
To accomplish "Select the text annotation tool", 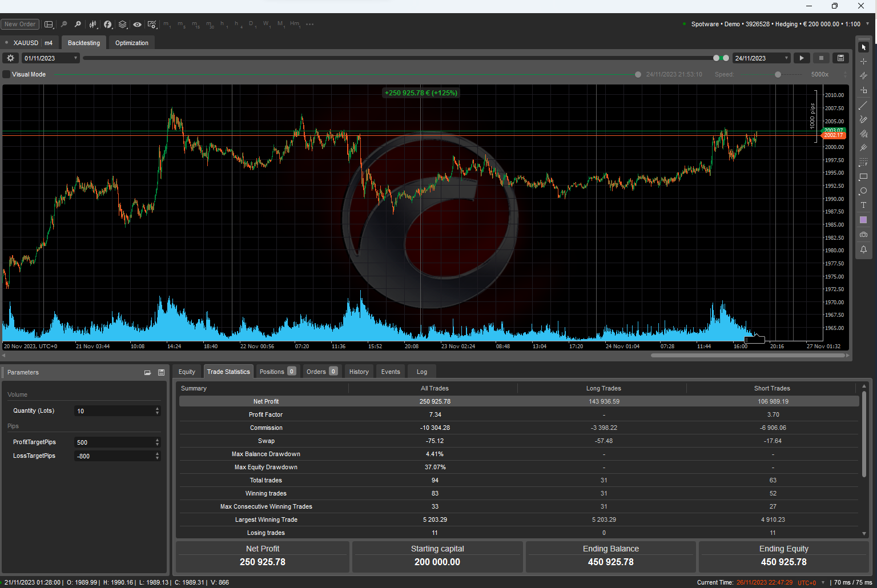I will [863, 206].
